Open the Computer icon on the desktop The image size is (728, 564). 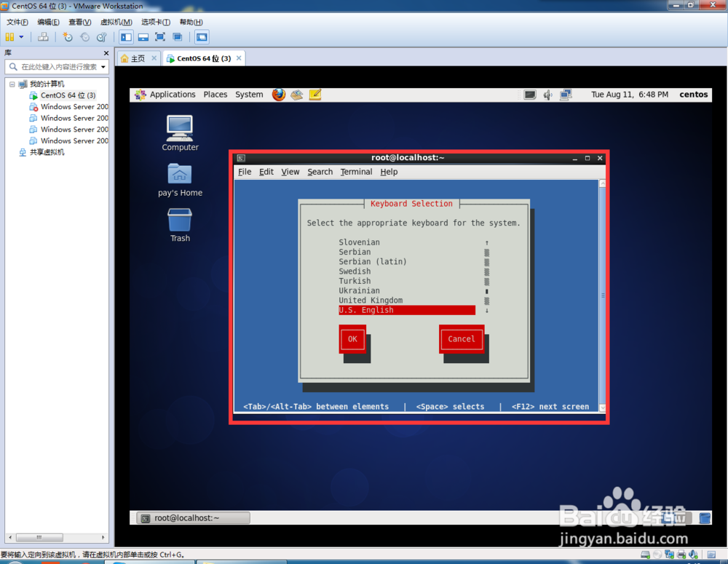pos(179,127)
